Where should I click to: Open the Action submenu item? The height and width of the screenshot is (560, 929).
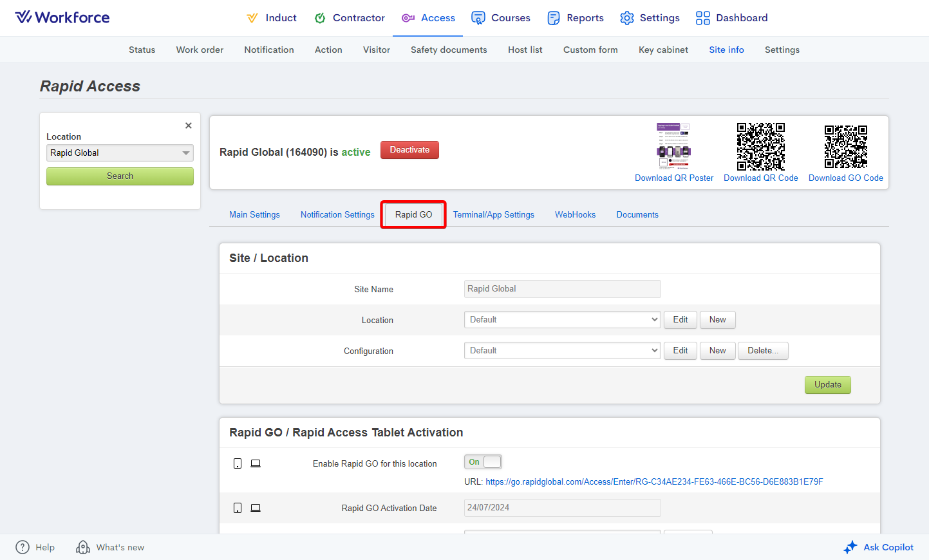[328, 50]
